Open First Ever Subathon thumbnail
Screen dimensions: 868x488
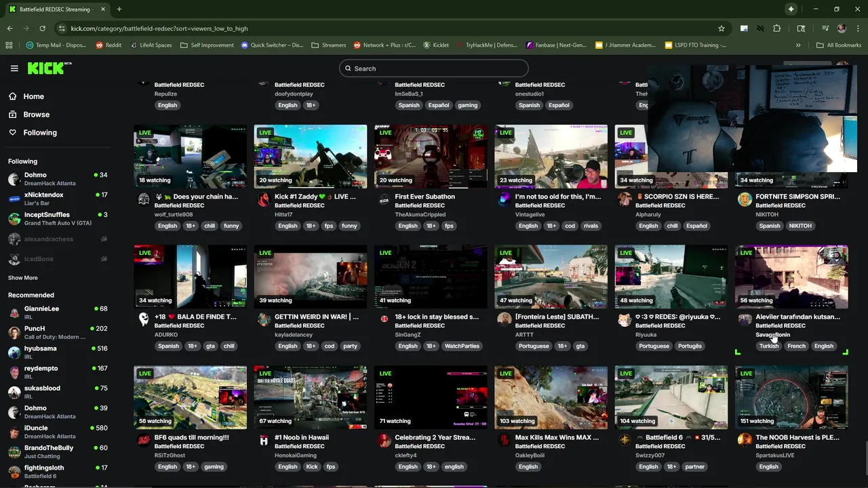coord(431,157)
